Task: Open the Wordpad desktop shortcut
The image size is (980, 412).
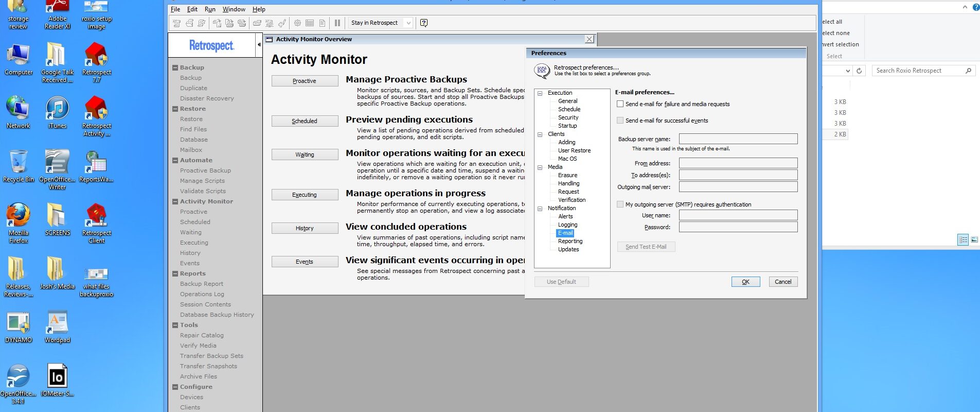Action: click(x=57, y=327)
